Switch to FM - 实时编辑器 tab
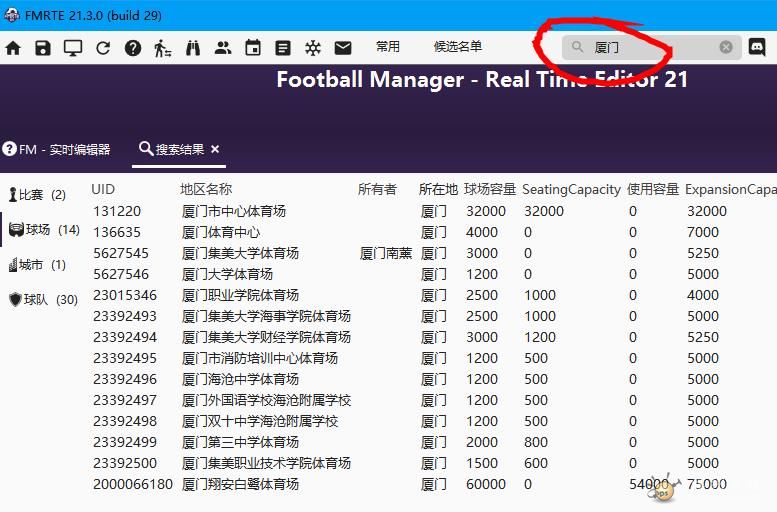The image size is (777, 512). [x=57, y=149]
